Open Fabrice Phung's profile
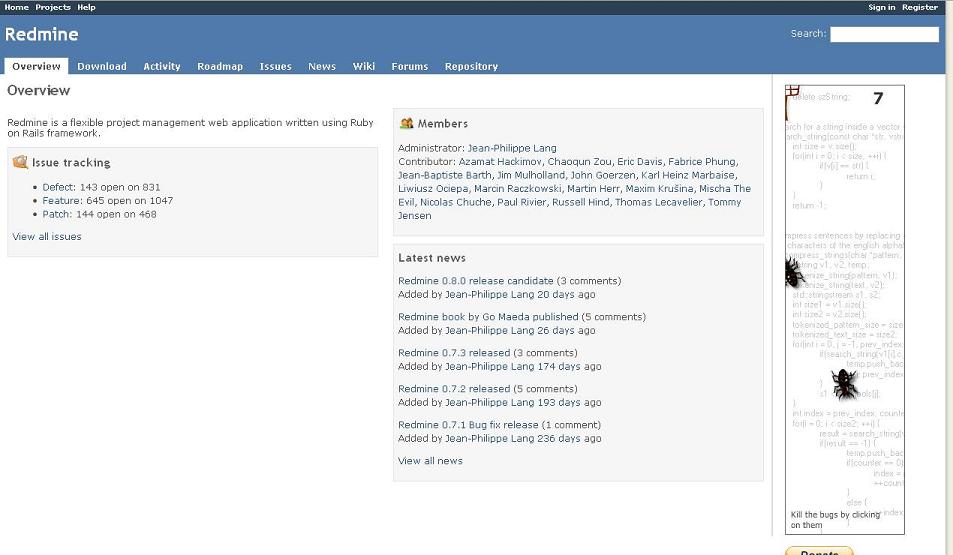 click(x=701, y=162)
